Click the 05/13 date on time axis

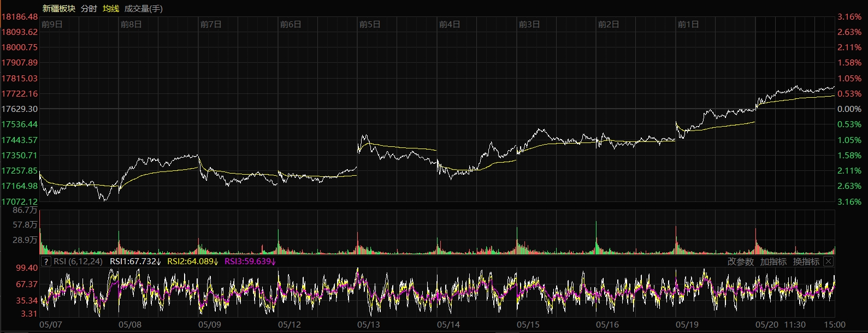coord(369,325)
